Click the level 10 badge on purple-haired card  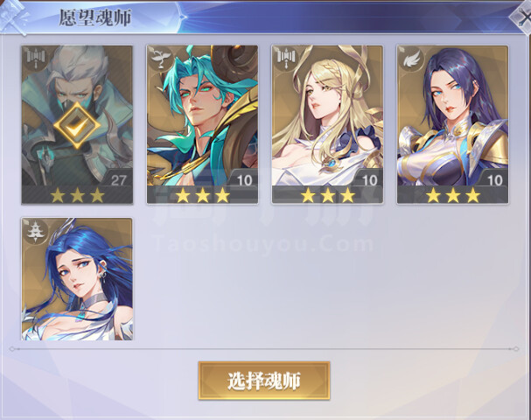tap(494, 179)
